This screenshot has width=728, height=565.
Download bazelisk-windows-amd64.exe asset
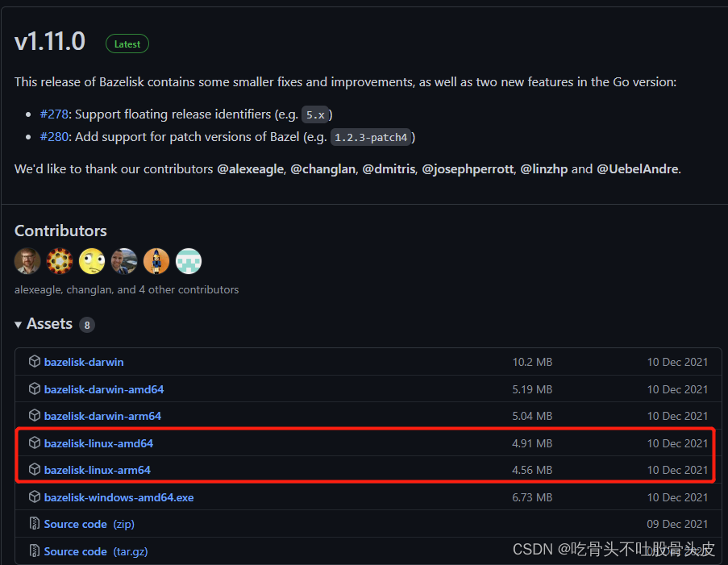pyautogui.click(x=119, y=497)
